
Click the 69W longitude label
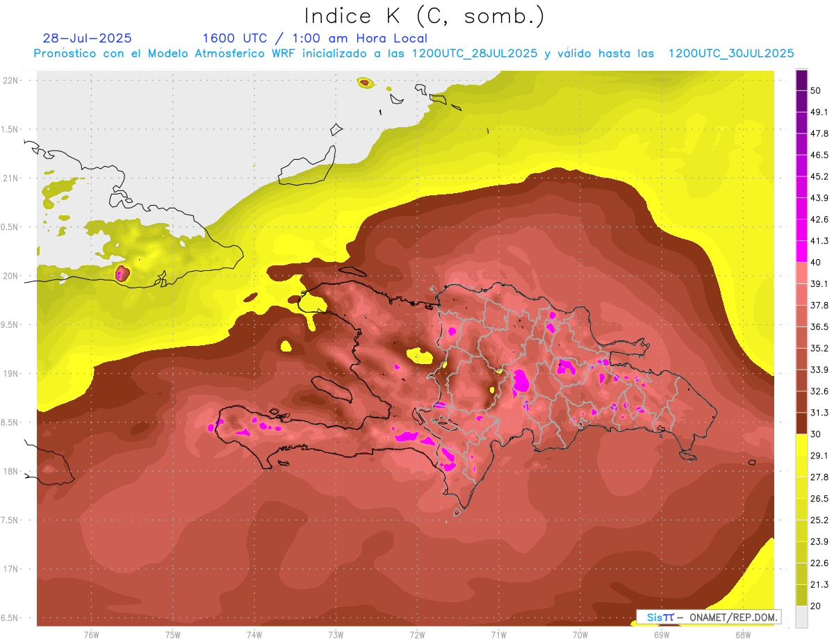click(x=661, y=634)
